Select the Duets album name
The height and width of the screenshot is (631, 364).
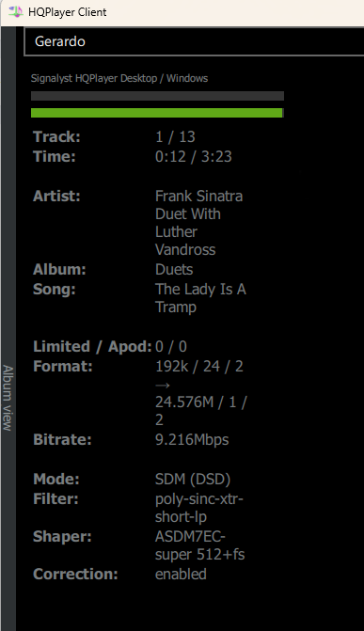(x=174, y=269)
